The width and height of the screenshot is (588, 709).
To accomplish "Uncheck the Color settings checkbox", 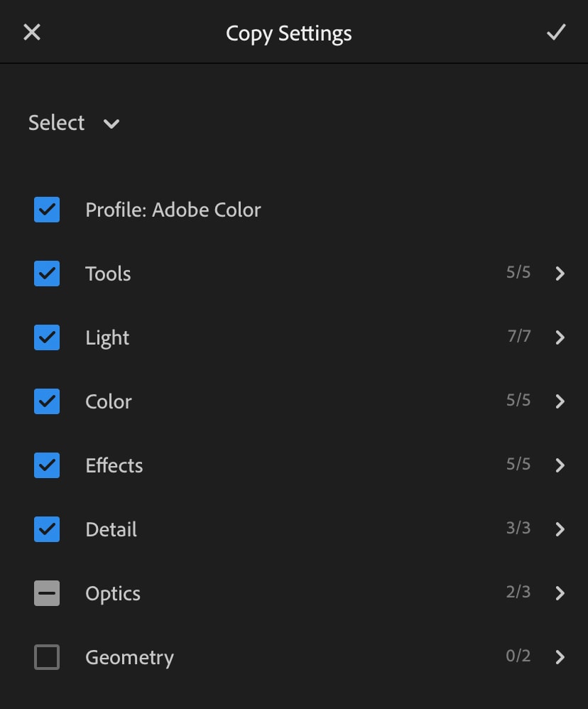I will click(47, 401).
